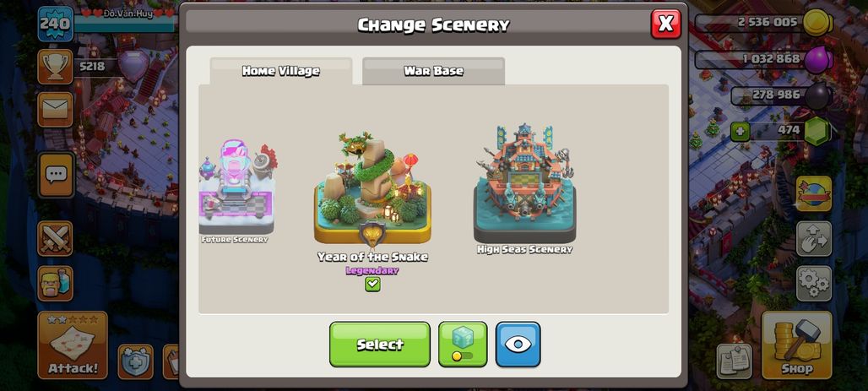This screenshot has width=868, height=391.
Task: Open the crossed swords clan wars icon
Action: pos(55,239)
